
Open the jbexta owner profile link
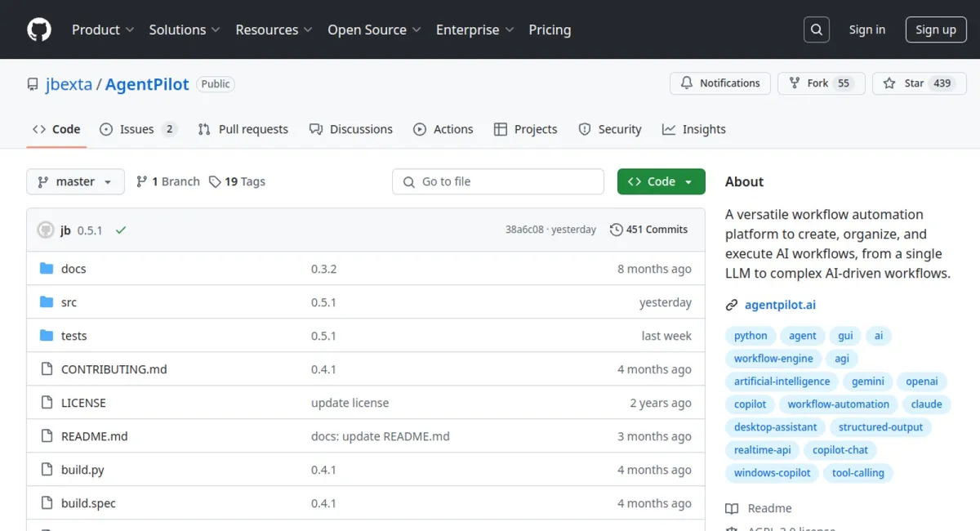tap(69, 84)
